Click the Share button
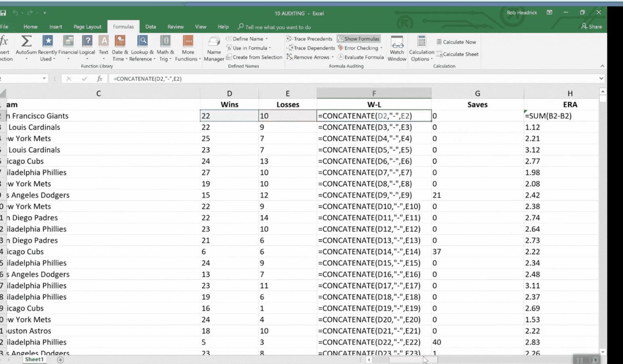Viewport: 623px width, 364px height. 591,27
